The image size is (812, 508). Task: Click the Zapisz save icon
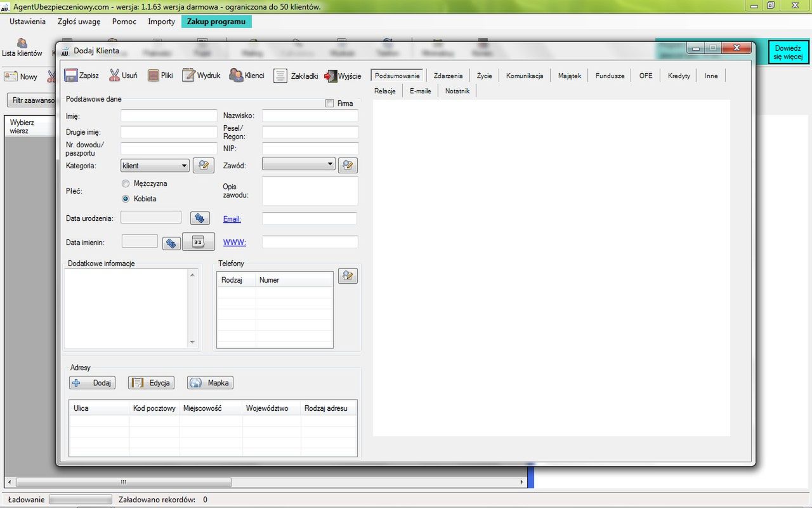coord(71,76)
